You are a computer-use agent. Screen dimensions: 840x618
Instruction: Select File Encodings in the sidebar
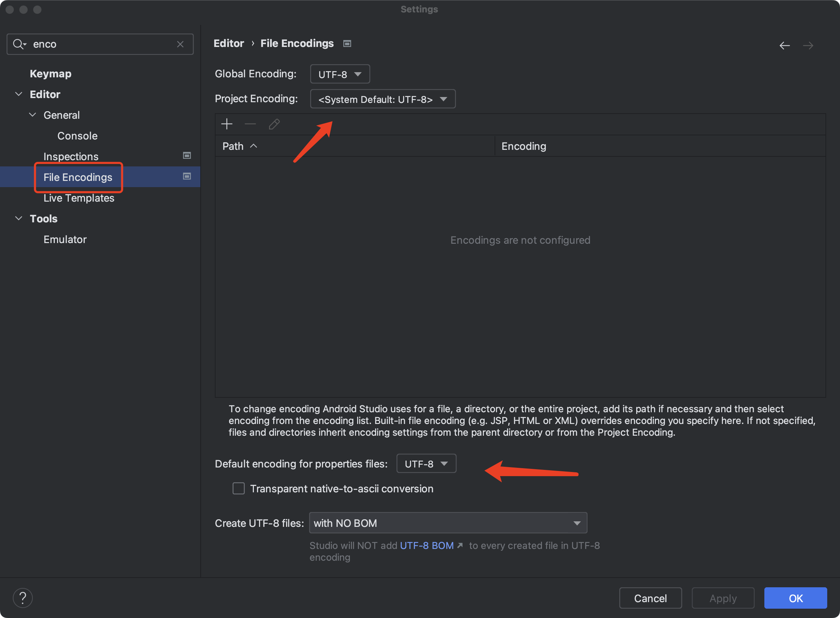pyautogui.click(x=78, y=177)
